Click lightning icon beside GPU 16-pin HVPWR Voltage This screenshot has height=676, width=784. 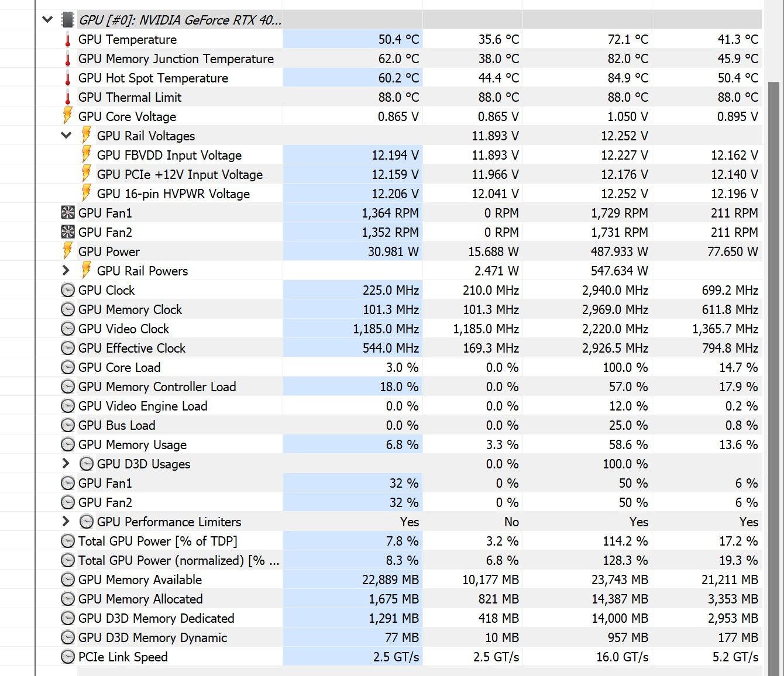click(87, 193)
